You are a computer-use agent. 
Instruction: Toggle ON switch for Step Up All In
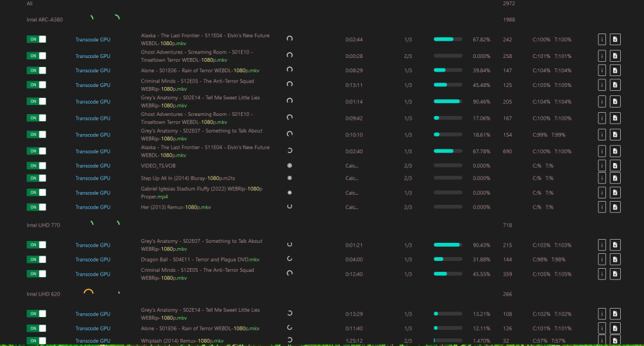tap(36, 178)
